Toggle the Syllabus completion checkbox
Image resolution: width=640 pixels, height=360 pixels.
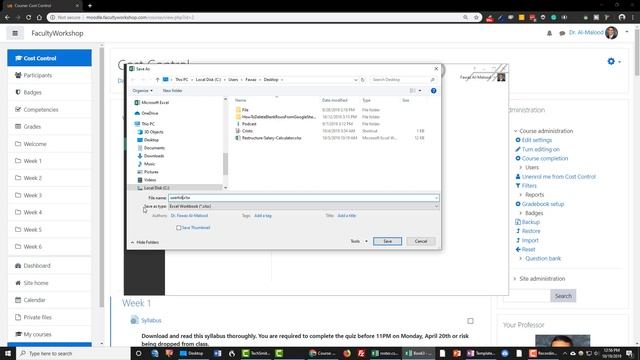[470, 321]
